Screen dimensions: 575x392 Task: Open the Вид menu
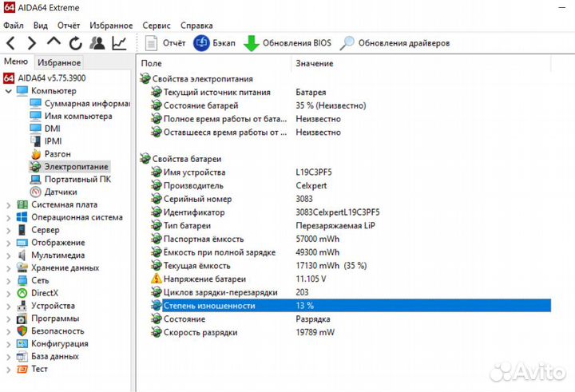point(41,26)
